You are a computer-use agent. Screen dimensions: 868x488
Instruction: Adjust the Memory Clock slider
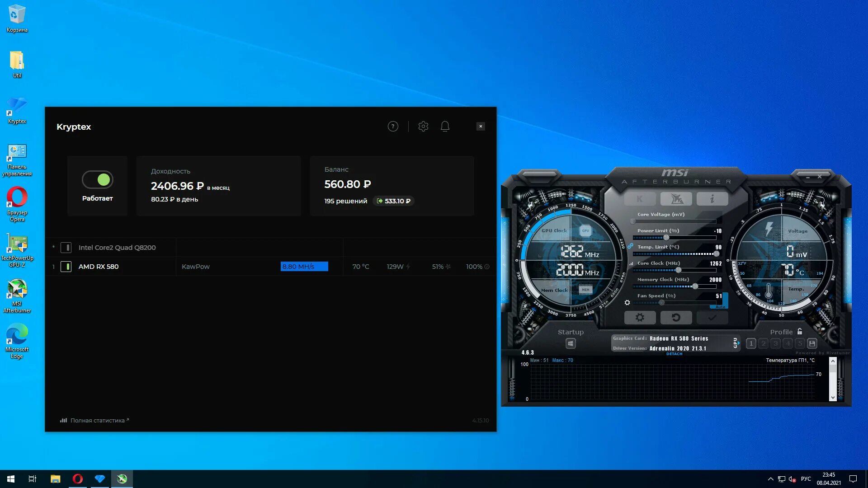click(x=674, y=286)
